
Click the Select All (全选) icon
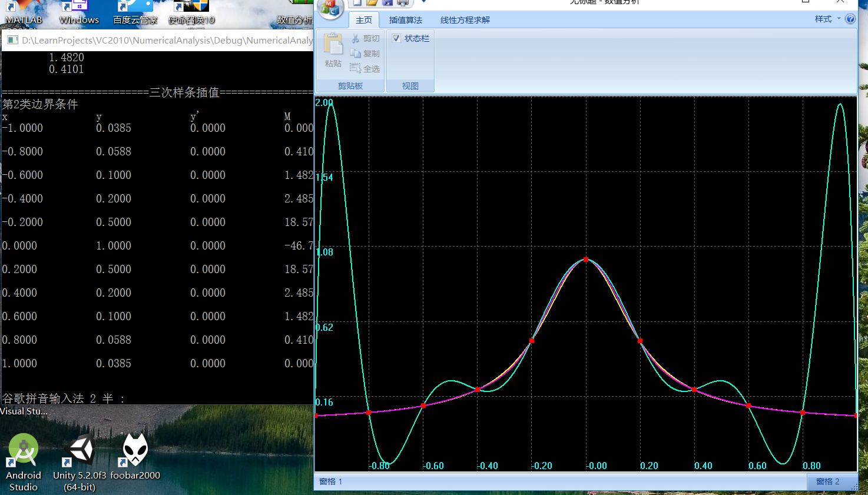[356, 69]
